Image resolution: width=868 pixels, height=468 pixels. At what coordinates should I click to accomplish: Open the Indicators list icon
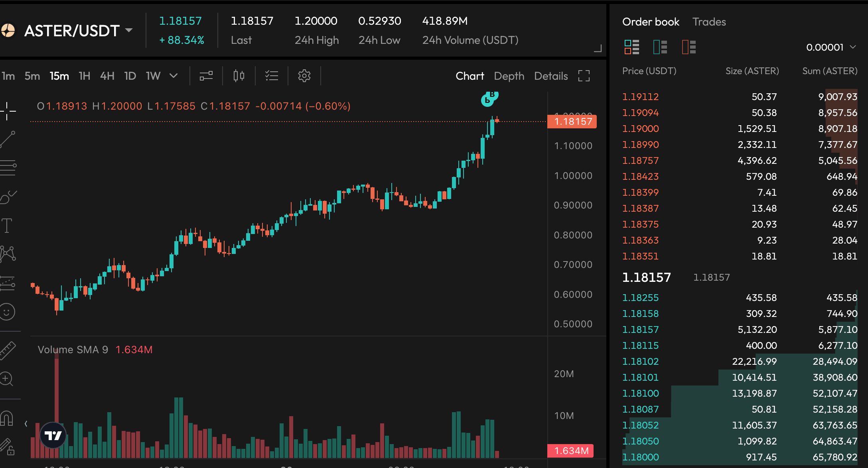point(272,76)
